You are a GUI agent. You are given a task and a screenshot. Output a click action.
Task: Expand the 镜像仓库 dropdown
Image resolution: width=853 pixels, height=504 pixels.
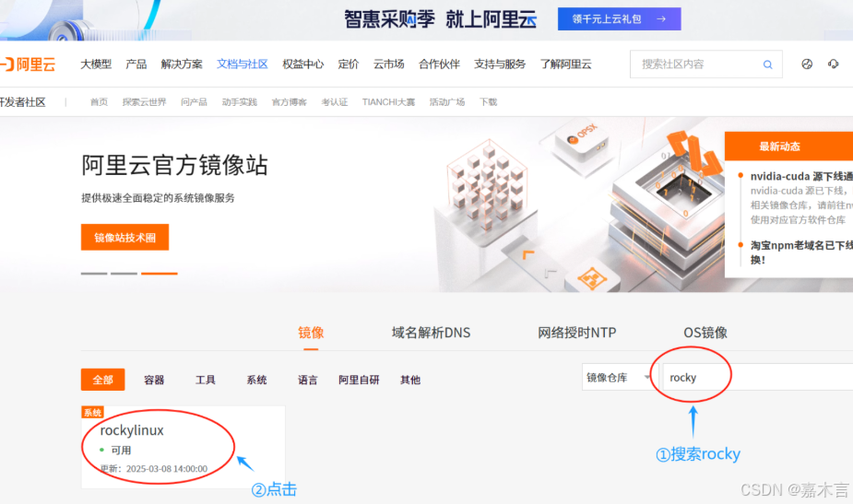click(x=619, y=378)
